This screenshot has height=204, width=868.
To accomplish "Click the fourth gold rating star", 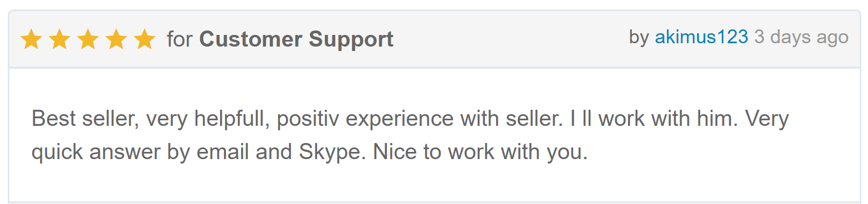I will 116,39.
